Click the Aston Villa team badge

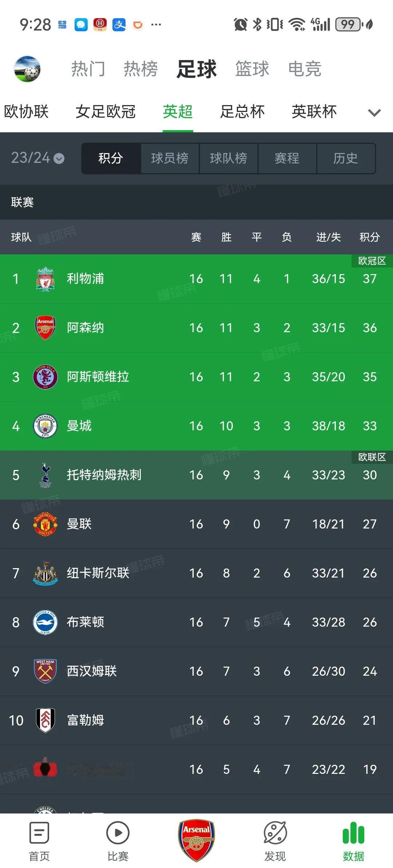pos(44,377)
